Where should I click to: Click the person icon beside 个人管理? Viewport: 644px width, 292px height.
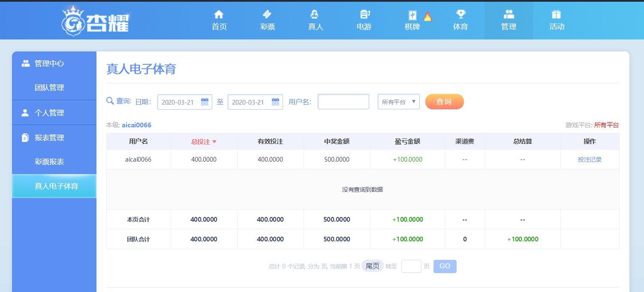pyautogui.click(x=25, y=113)
